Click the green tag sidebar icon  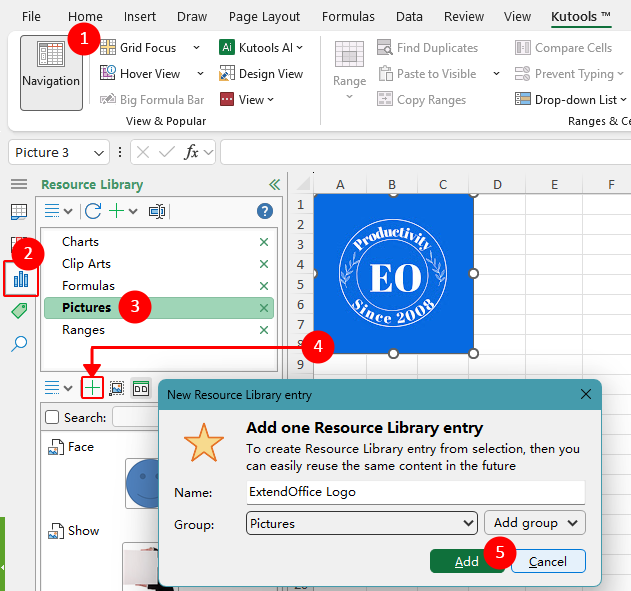[19, 312]
